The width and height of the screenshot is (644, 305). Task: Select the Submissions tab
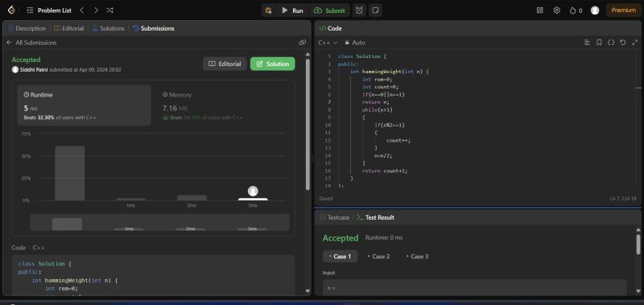coord(154,28)
